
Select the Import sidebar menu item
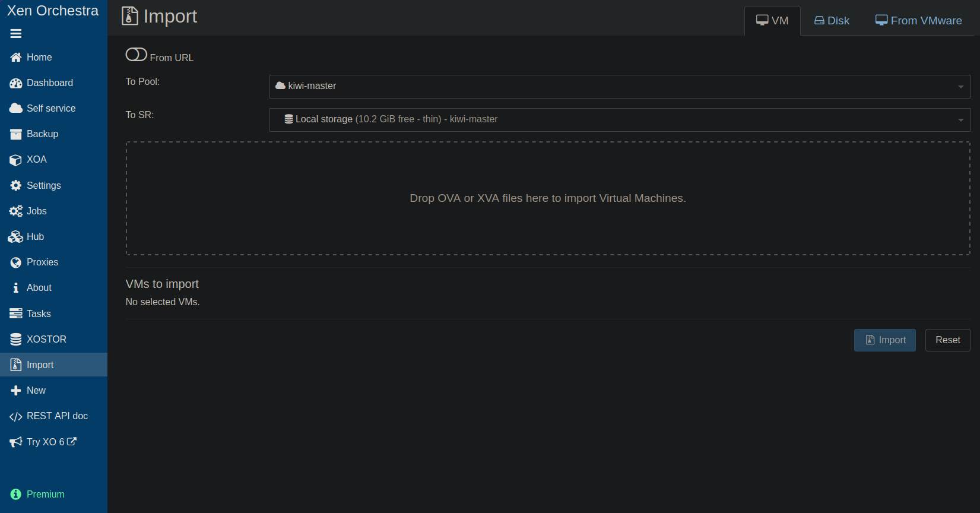coord(53,365)
